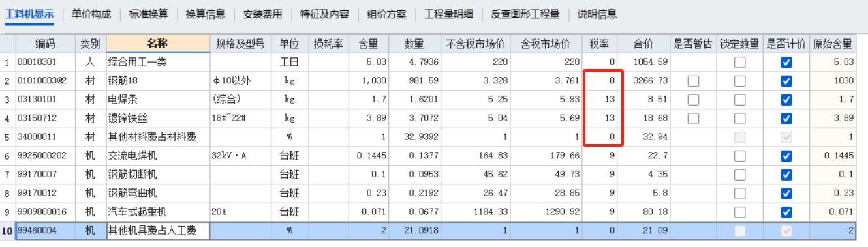Screen dimensions: 868x247
Task: Uncheck 是否计价 for 电焊条
Action: [786, 100]
